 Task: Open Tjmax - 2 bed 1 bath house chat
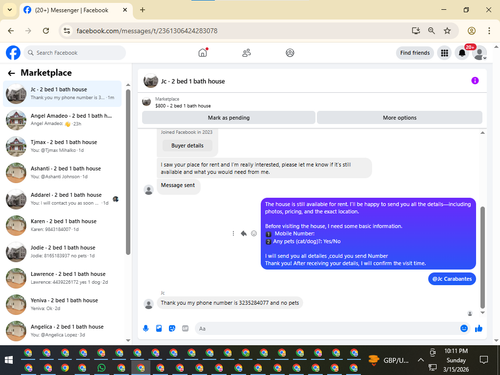[62, 146]
